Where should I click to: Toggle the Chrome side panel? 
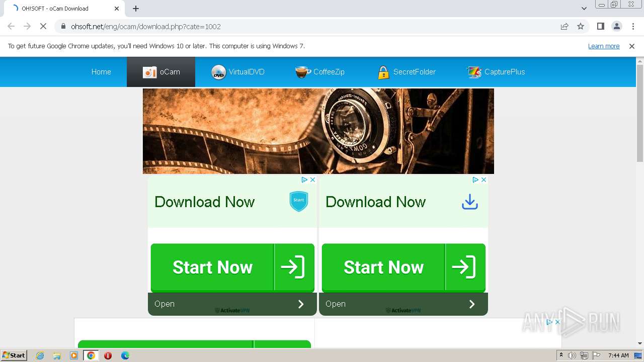(x=601, y=27)
